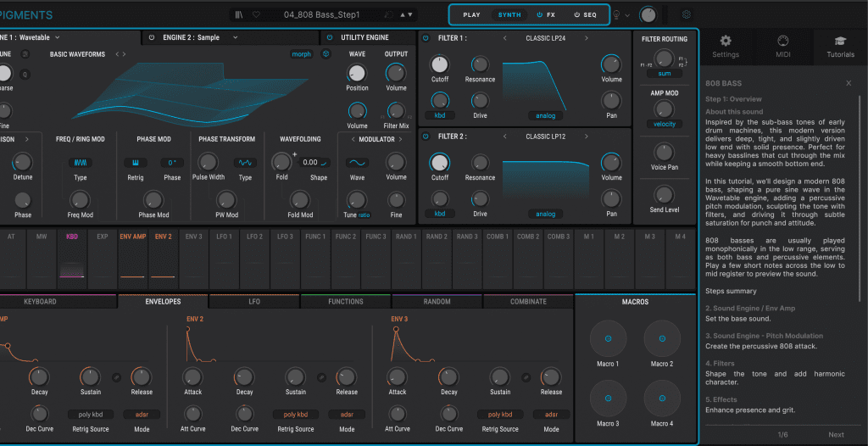Toggle Filter 1 power button
Image resolution: width=868 pixels, height=446 pixels.
pos(426,38)
